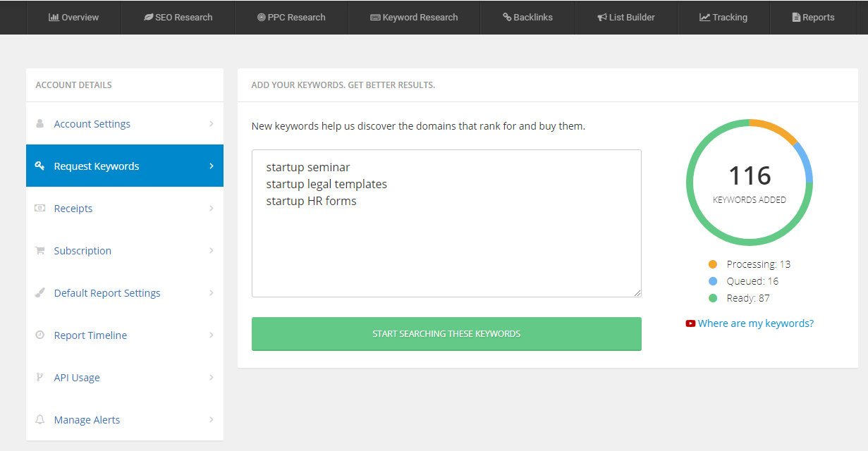Click the YouTube icon beside Where are my keywords
Screen dimensions: 868x451
point(690,323)
